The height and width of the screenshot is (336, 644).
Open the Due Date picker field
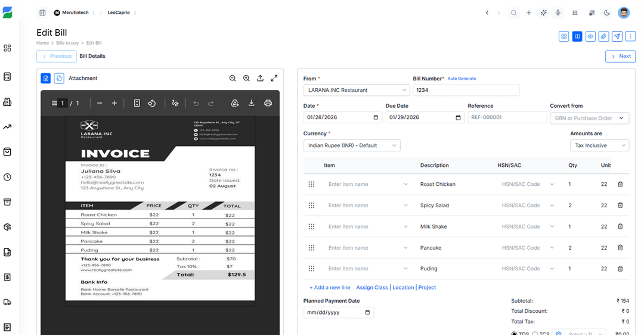(x=425, y=117)
